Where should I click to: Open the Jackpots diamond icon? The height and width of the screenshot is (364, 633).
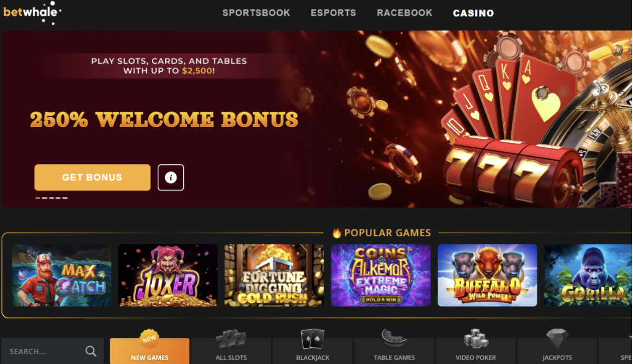pos(557,339)
